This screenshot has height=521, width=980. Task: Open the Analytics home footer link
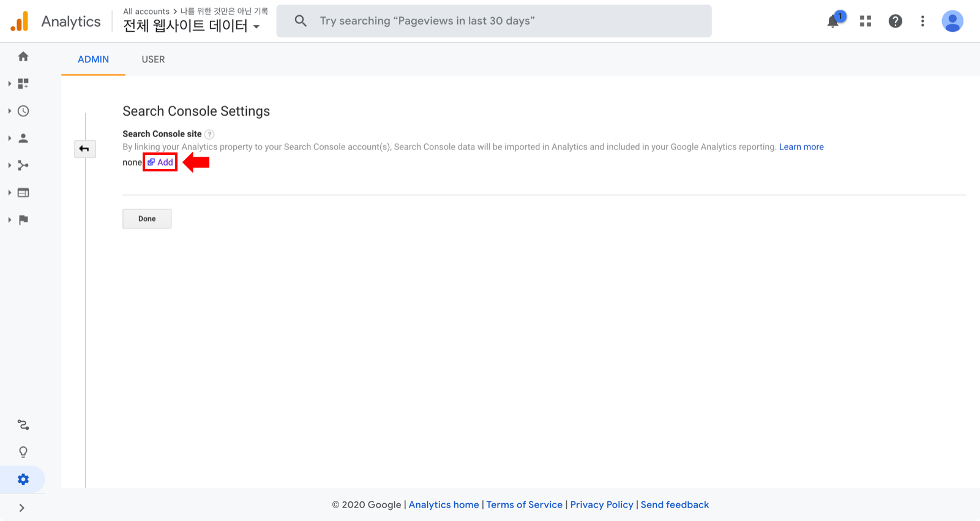pos(444,504)
